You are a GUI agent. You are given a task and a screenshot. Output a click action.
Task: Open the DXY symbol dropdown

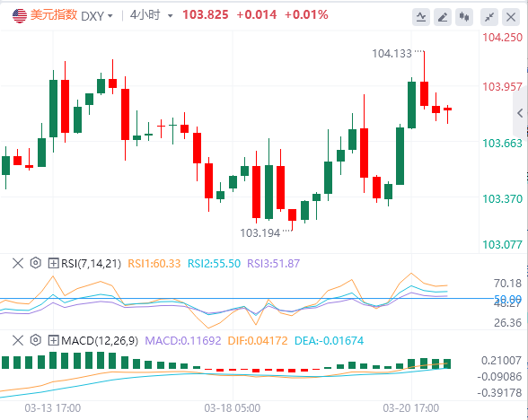pyautogui.click(x=97, y=16)
